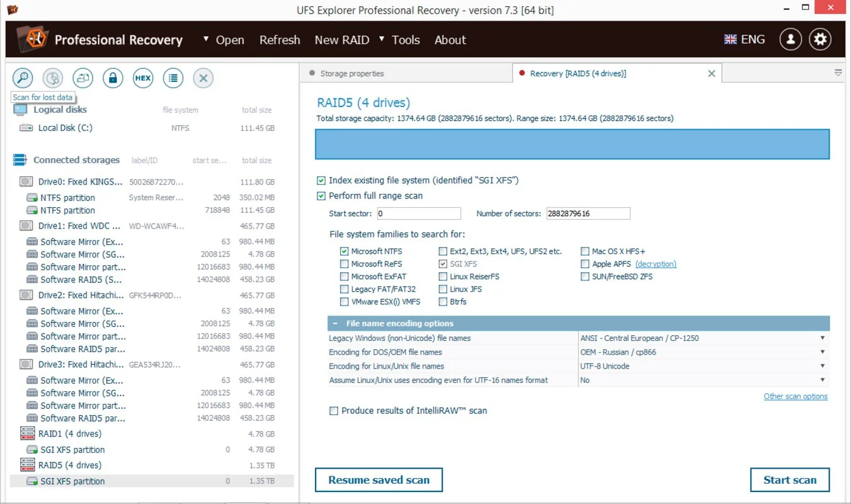Click the tab list menu icon at far right
This screenshot has height=504, width=851.
[x=838, y=73]
